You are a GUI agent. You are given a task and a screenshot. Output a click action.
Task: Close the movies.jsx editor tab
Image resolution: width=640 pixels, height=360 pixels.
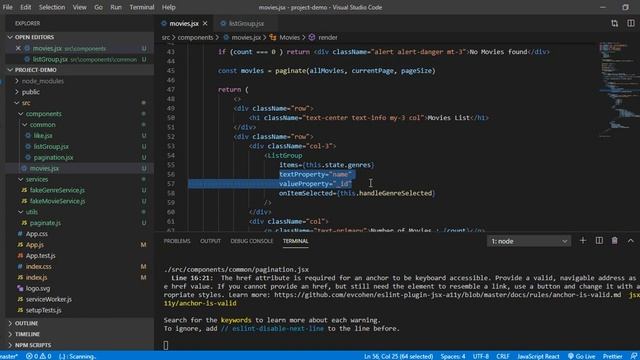(205, 23)
